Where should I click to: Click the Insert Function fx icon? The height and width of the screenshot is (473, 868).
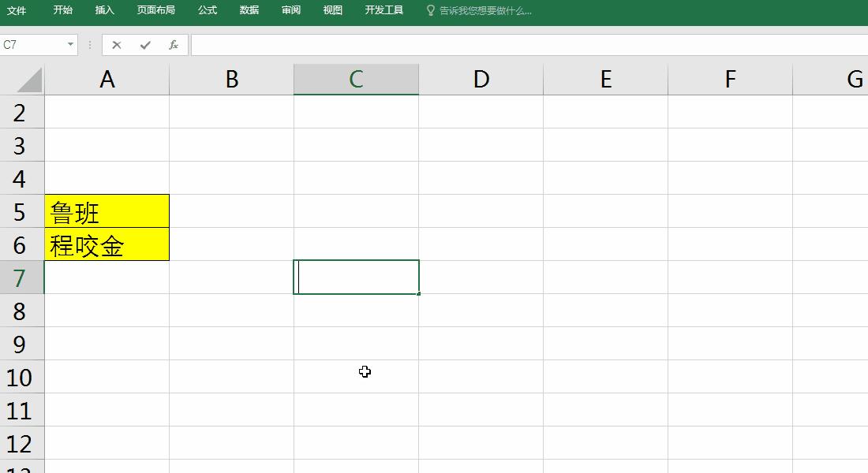tap(174, 45)
